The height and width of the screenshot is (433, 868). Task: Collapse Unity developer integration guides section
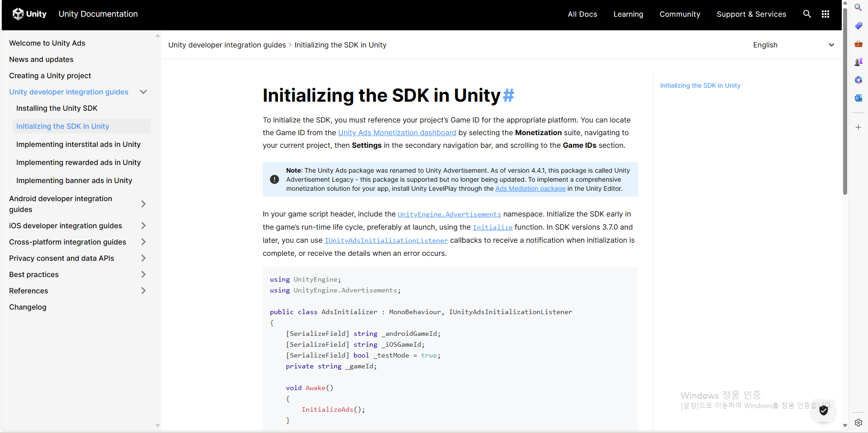tap(143, 92)
